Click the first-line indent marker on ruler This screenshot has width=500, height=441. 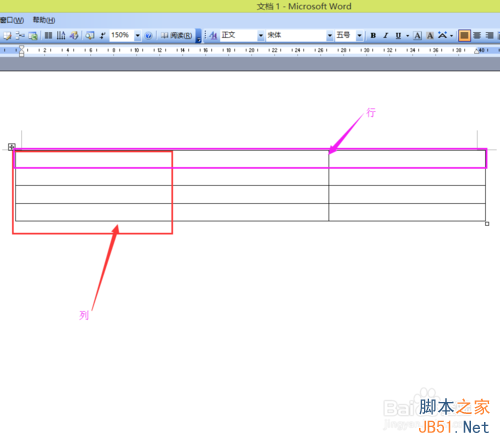21,47
